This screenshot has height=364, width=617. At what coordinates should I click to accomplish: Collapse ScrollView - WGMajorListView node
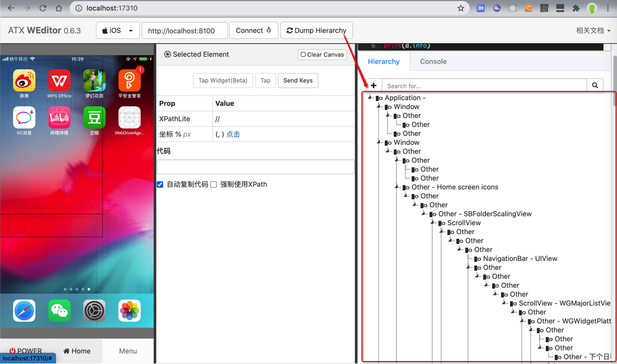pyautogui.click(x=504, y=303)
